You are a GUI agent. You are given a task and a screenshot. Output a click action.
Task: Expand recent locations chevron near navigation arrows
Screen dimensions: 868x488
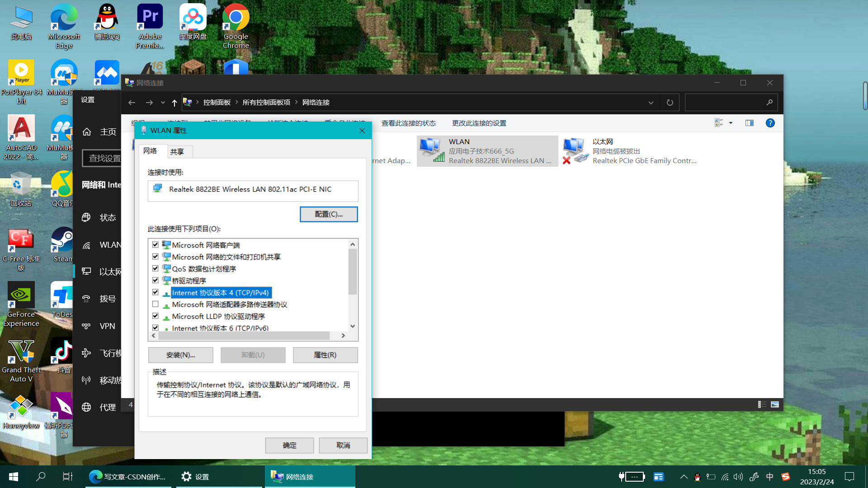click(x=163, y=103)
